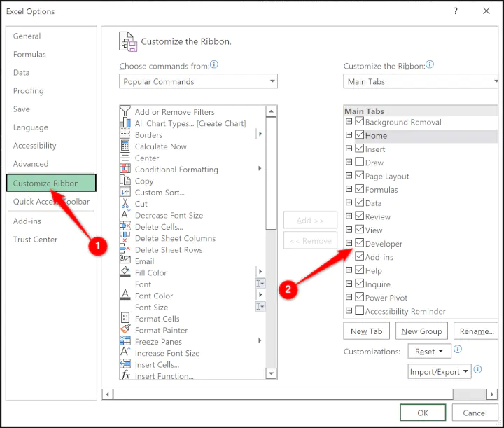
Task: Expand the Review tab tree node
Action: [349, 216]
